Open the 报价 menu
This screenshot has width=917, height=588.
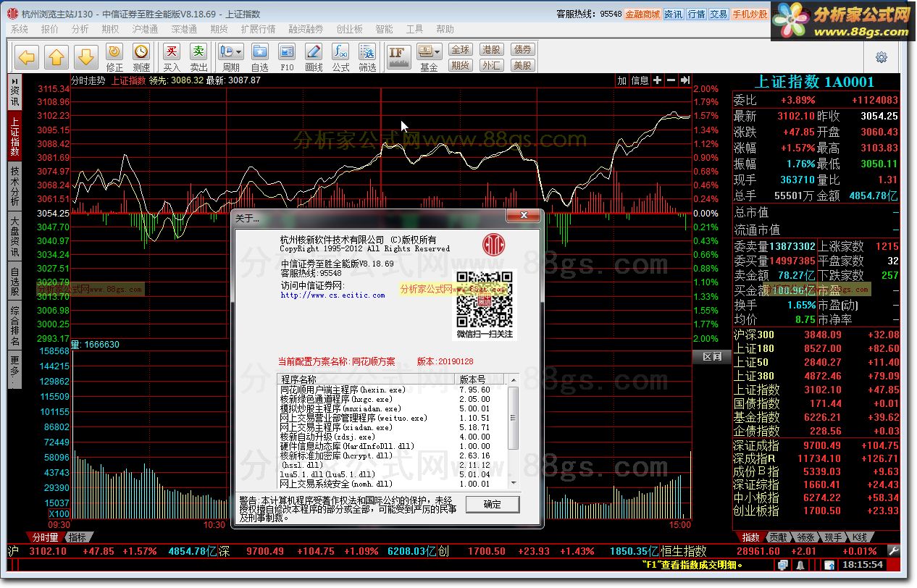click(x=50, y=29)
